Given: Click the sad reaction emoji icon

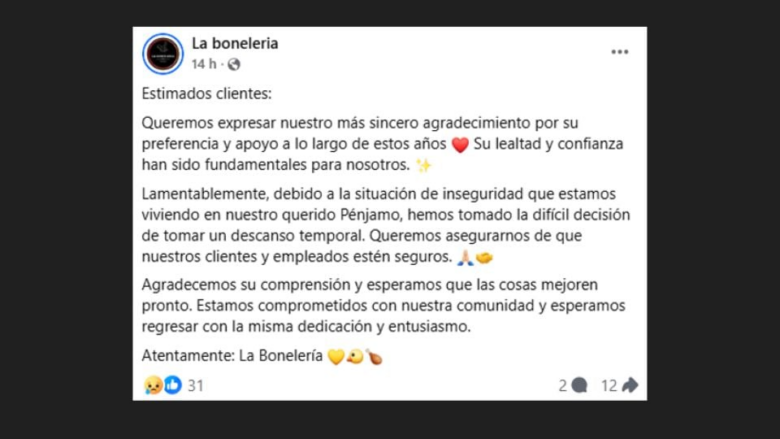Looking at the screenshot, I should tap(153, 385).
